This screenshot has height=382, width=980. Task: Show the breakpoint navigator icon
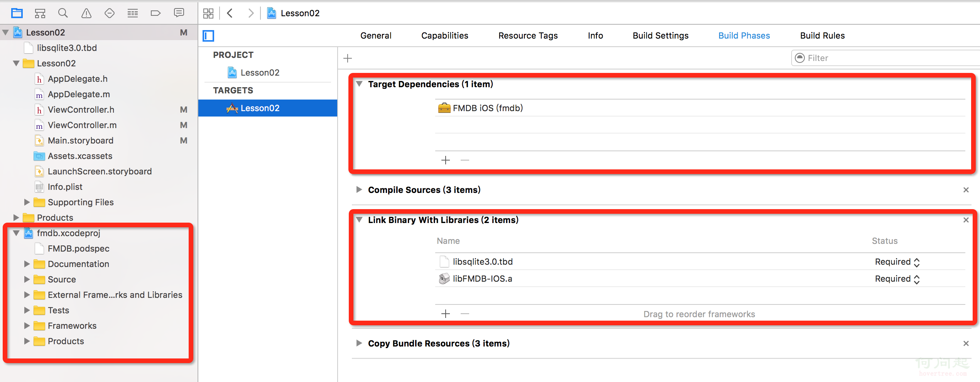(x=155, y=13)
